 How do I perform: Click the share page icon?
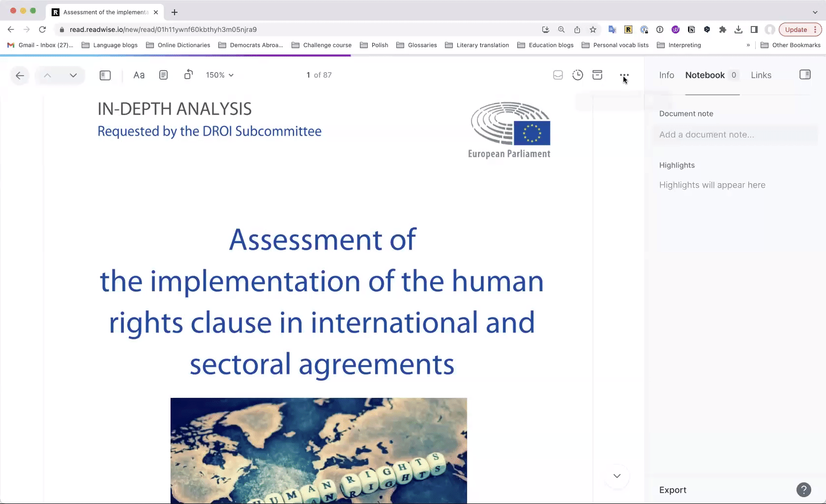577,29
